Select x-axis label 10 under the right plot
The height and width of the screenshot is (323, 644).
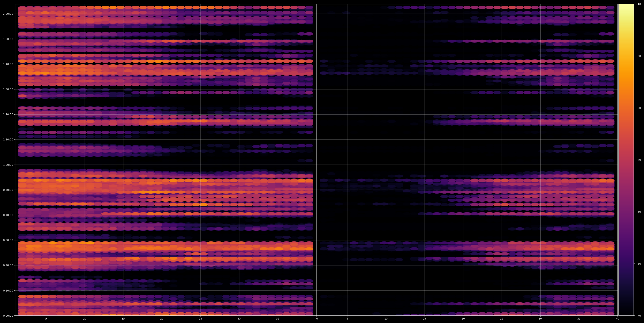point(386,319)
